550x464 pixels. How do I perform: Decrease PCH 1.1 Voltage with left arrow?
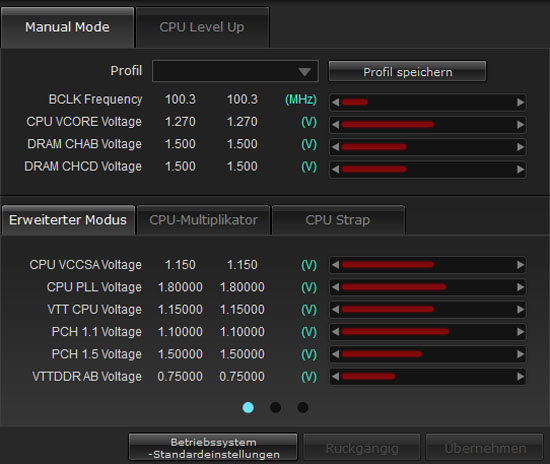(x=335, y=332)
